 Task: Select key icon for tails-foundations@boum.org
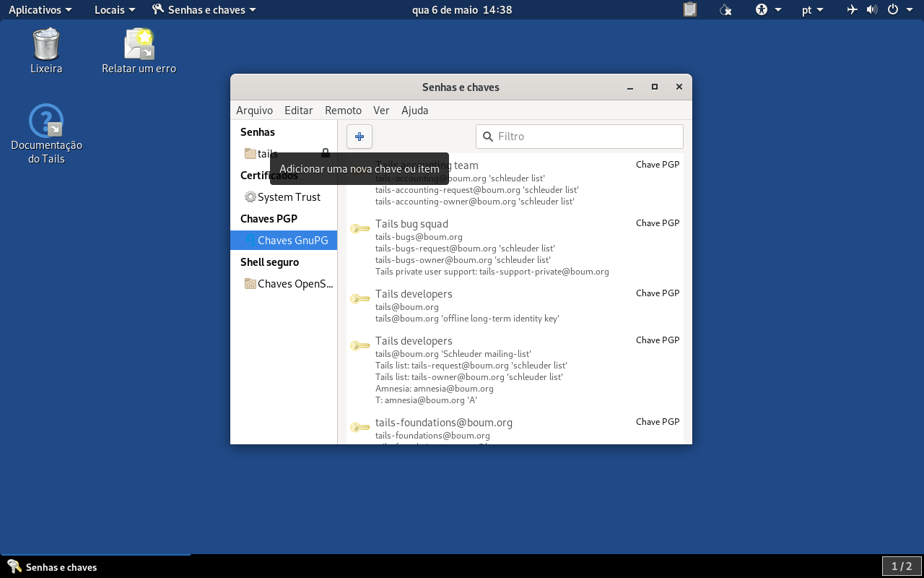pos(360,428)
